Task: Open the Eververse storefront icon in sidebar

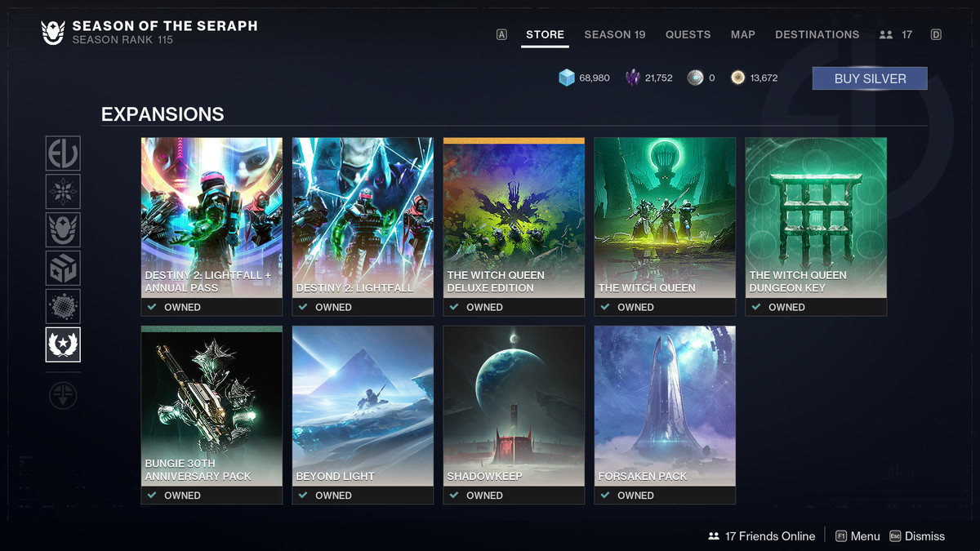Action: (63, 153)
